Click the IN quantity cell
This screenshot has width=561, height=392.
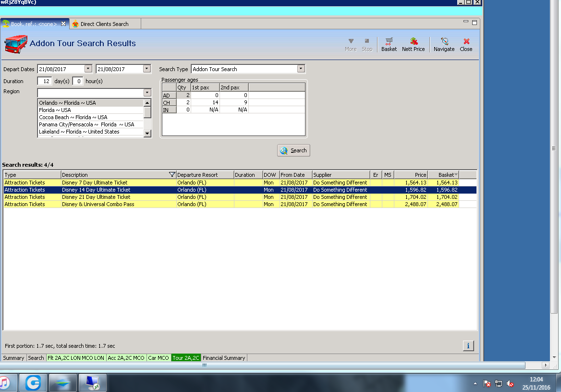[183, 110]
